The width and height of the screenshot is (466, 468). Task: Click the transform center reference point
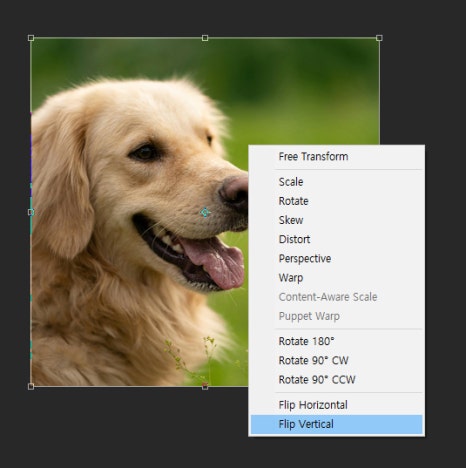click(x=205, y=212)
